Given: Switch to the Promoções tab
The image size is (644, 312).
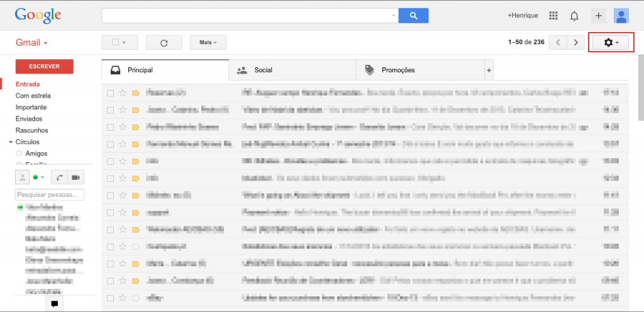Looking at the screenshot, I should 420,70.
